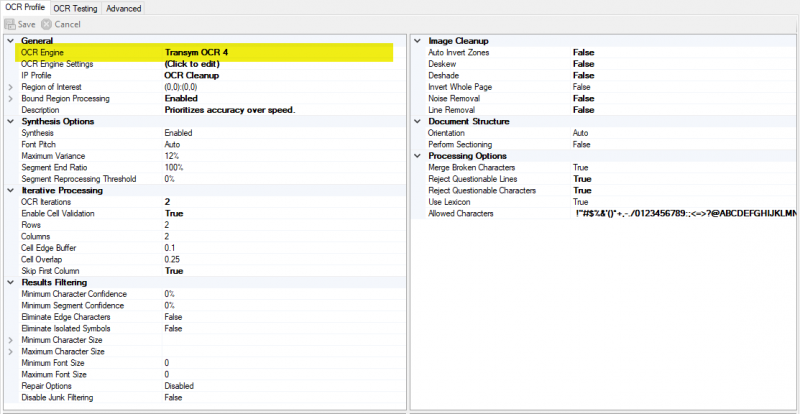The height and width of the screenshot is (414, 800).
Task: Select the Orientation Auto value
Action: pos(580,133)
